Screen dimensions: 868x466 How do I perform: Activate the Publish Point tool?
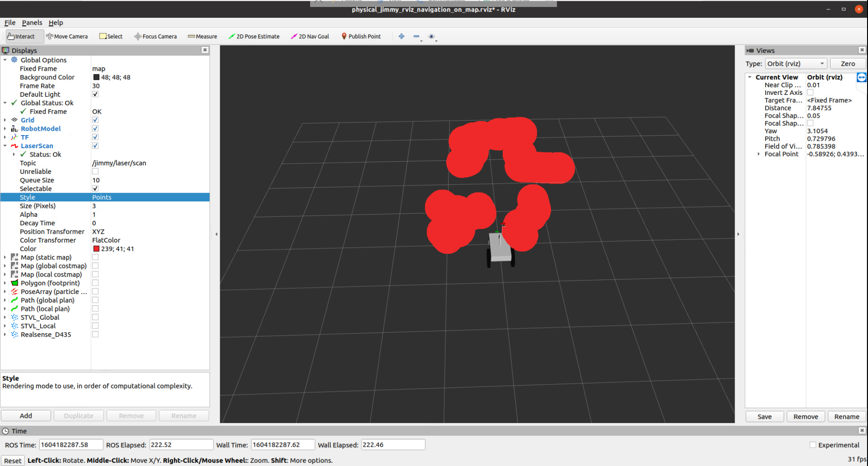pos(361,36)
